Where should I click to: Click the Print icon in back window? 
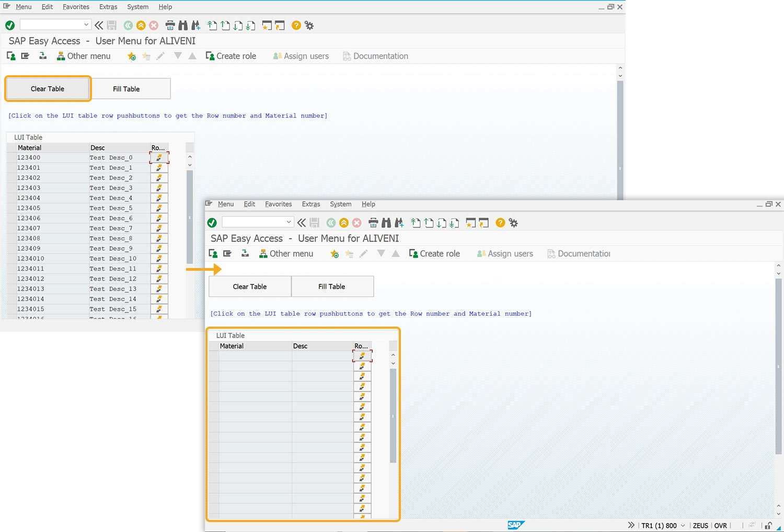coord(170,25)
